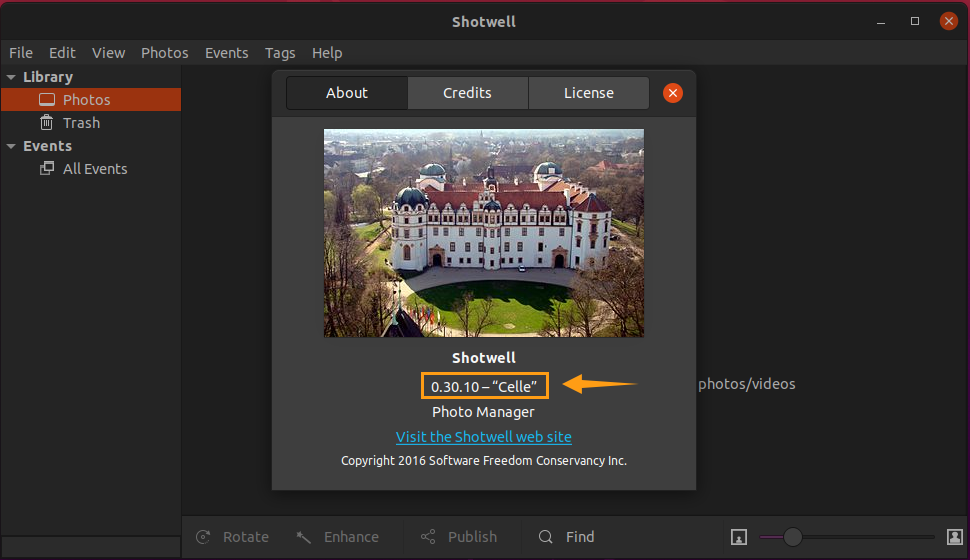Screen dimensions: 970x560
Task: Open the Tags menu
Action: [280, 53]
